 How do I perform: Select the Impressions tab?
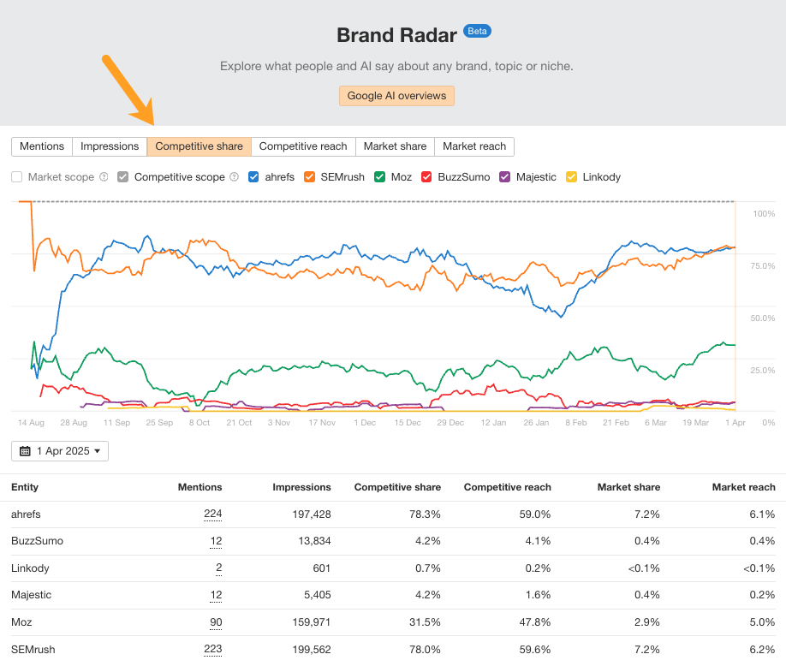(x=110, y=146)
